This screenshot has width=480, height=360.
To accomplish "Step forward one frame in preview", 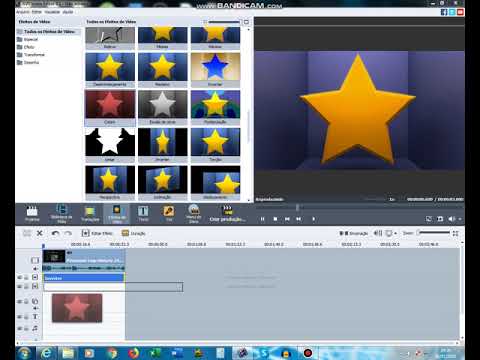I will (x=313, y=219).
